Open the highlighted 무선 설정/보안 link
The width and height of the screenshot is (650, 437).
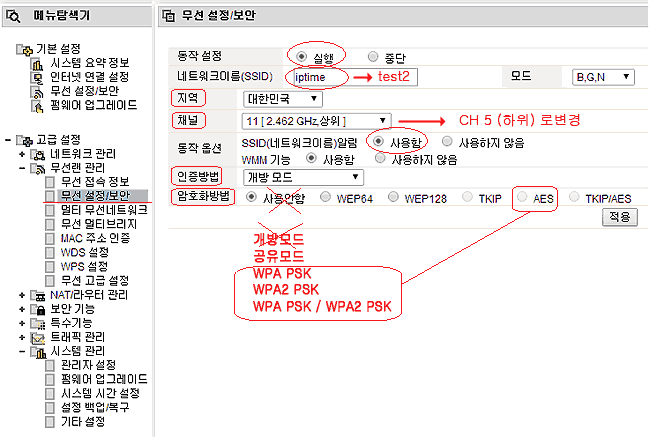coord(96,196)
